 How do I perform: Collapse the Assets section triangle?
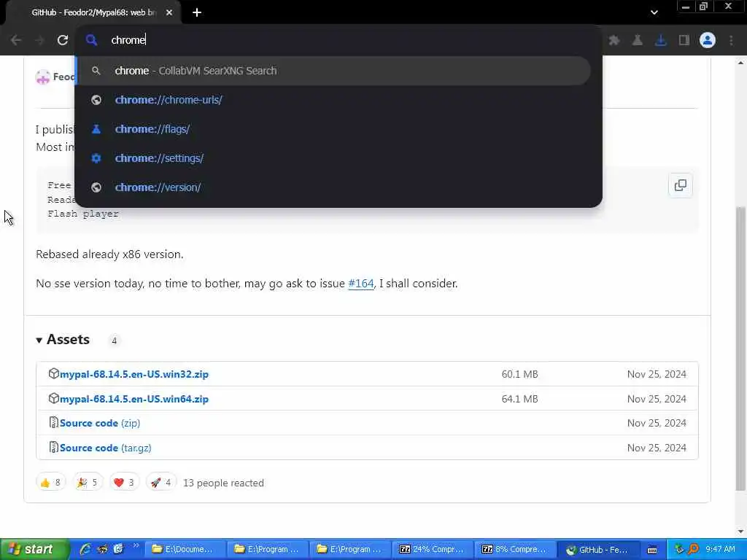pos(39,340)
